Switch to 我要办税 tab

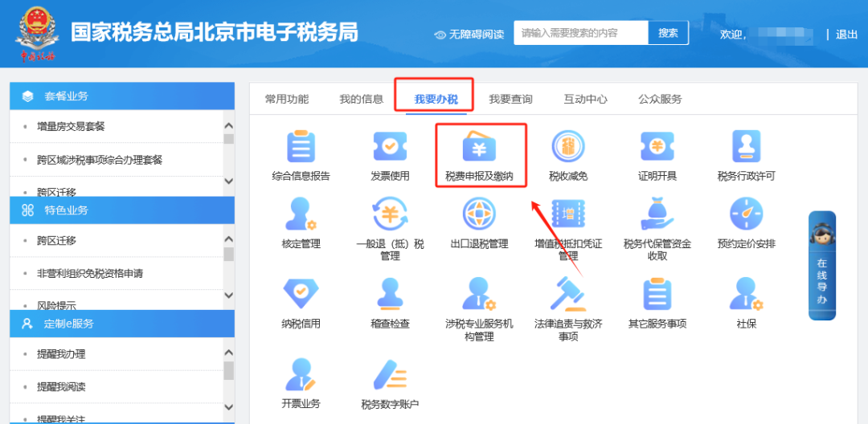(436, 100)
